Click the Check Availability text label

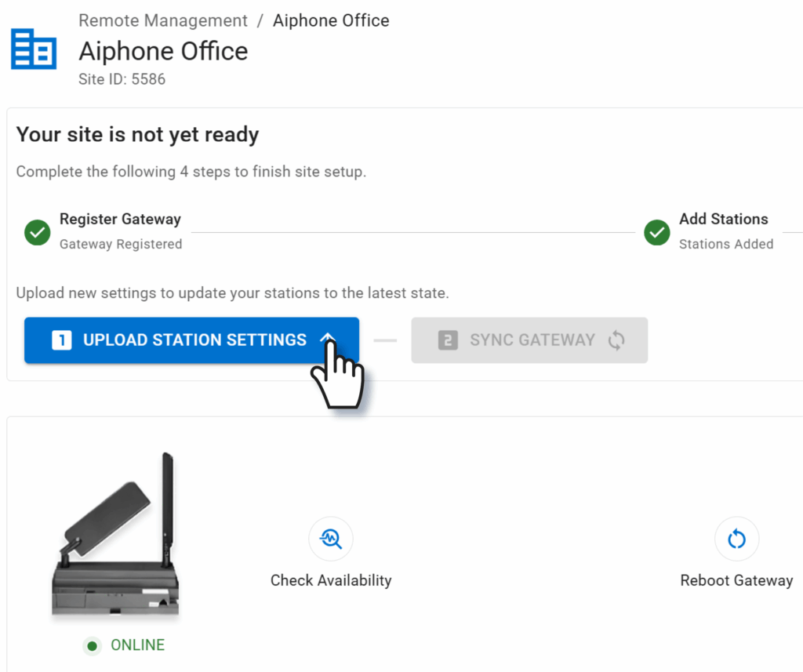[x=331, y=580]
